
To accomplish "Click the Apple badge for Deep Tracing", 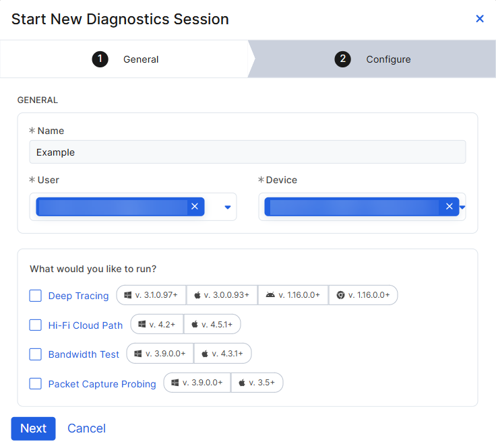I will click(x=222, y=295).
